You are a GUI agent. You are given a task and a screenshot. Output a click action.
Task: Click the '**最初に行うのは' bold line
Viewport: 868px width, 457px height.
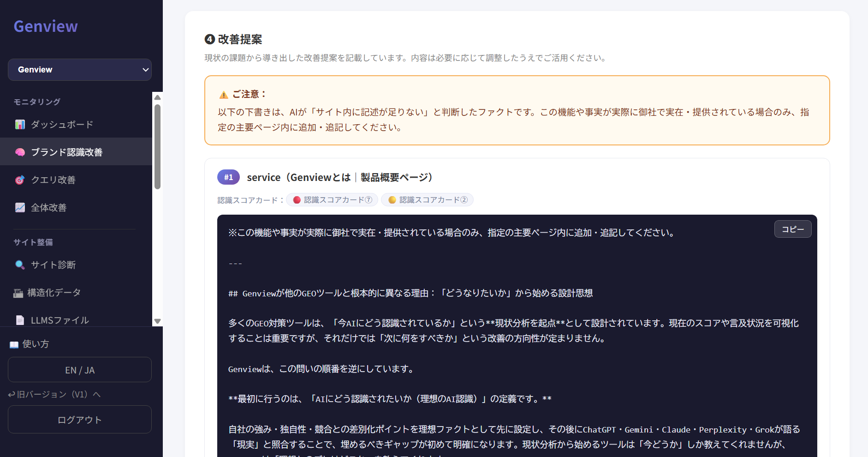(x=390, y=399)
